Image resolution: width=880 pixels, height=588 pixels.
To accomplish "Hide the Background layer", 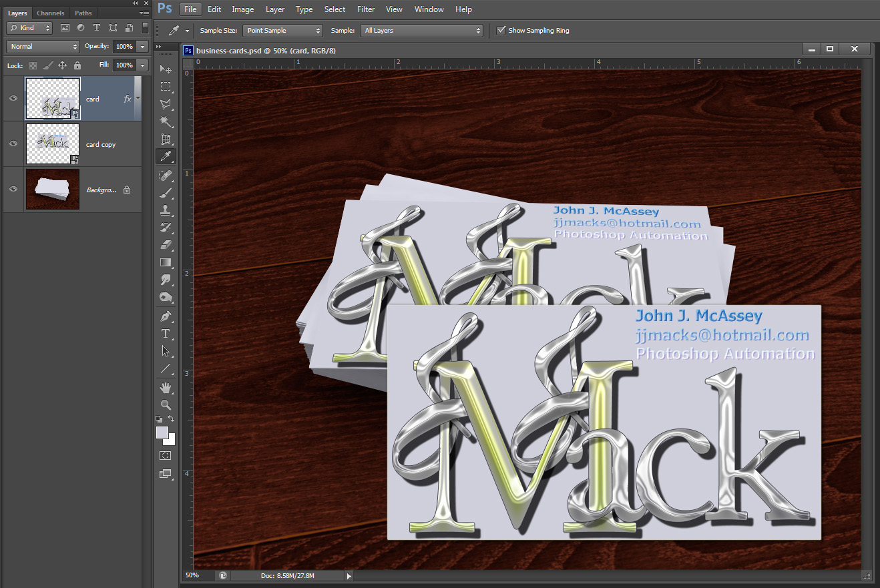I will pyautogui.click(x=13, y=190).
